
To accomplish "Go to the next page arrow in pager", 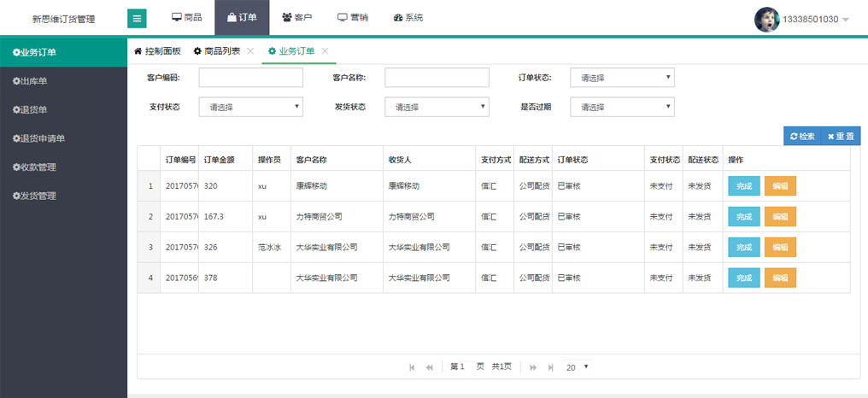I will tap(533, 367).
